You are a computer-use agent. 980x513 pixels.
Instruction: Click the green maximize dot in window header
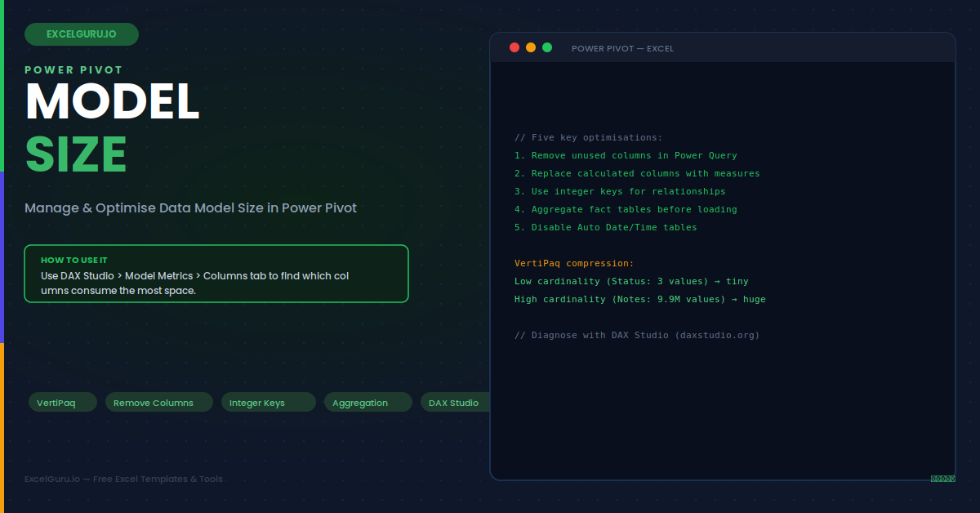click(547, 47)
